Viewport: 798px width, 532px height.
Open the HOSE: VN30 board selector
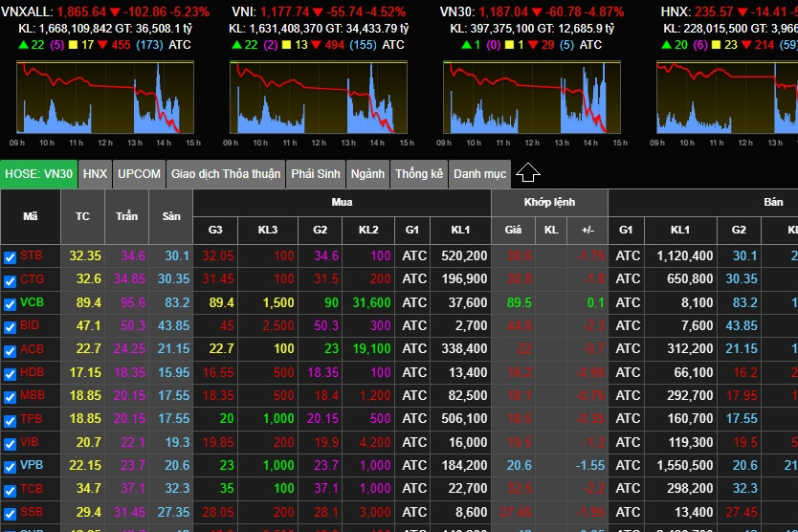pyautogui.click(x=38, y=174)
